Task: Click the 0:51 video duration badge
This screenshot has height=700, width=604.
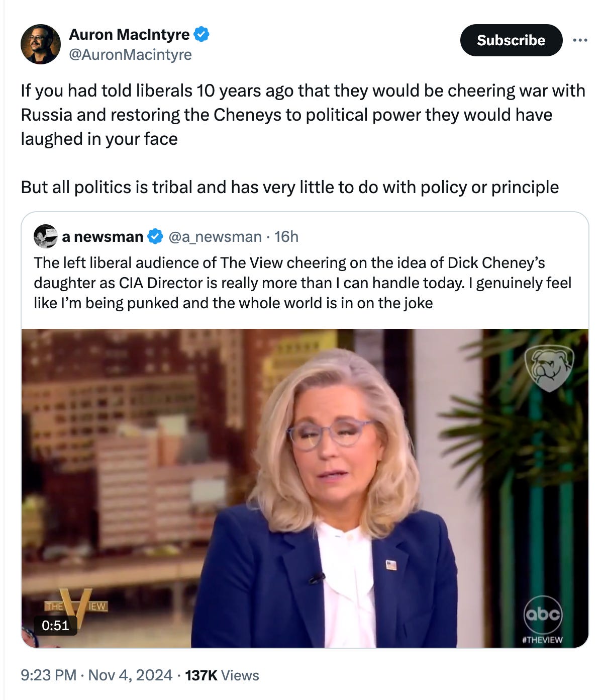Action: coord(56,625)
